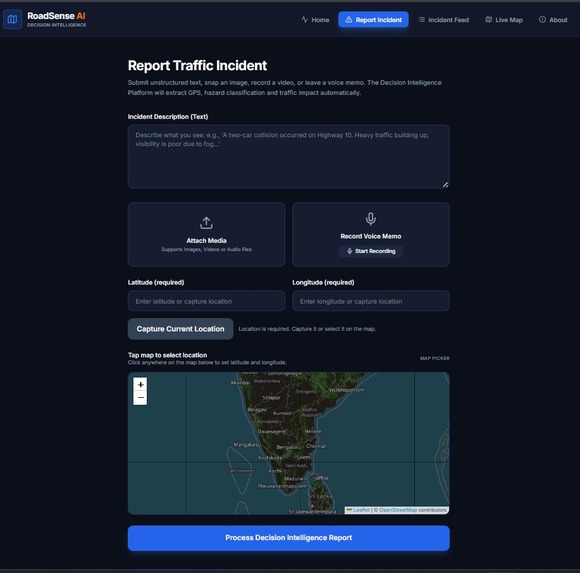The height and width of the screenshot is (573, 580).
Task: Click the RoadSense AI map logo icon
Action: click(12, 19)
